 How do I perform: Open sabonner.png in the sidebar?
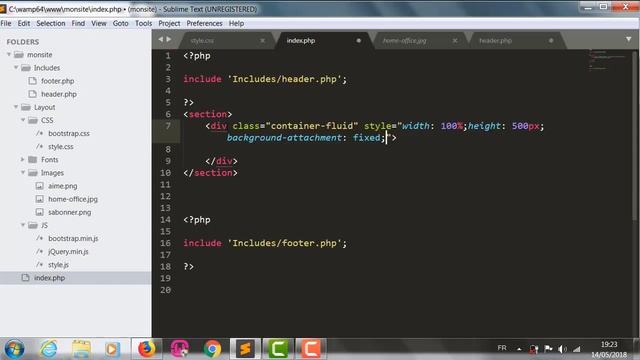coord(69,212)
